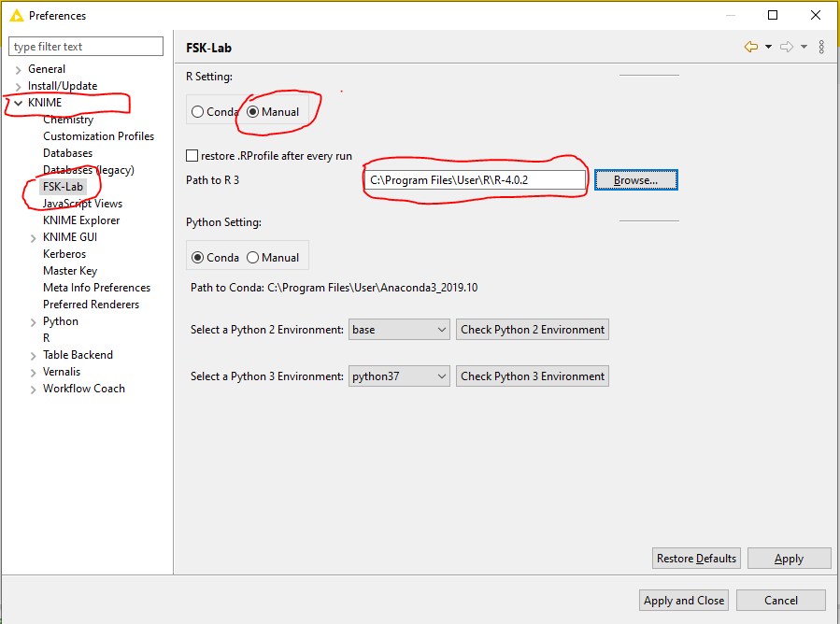This screenshot has width=840, height=624.
Task: Click Check Python 2 Environment
Action: [x=533, y=330]
